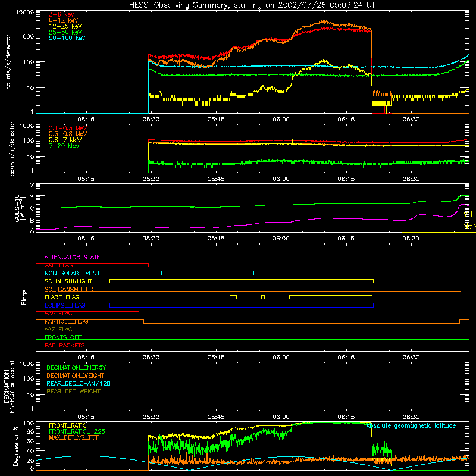
Task: Click the REAR_DEC_CHAN/128 legend entry
Action: 79,383
